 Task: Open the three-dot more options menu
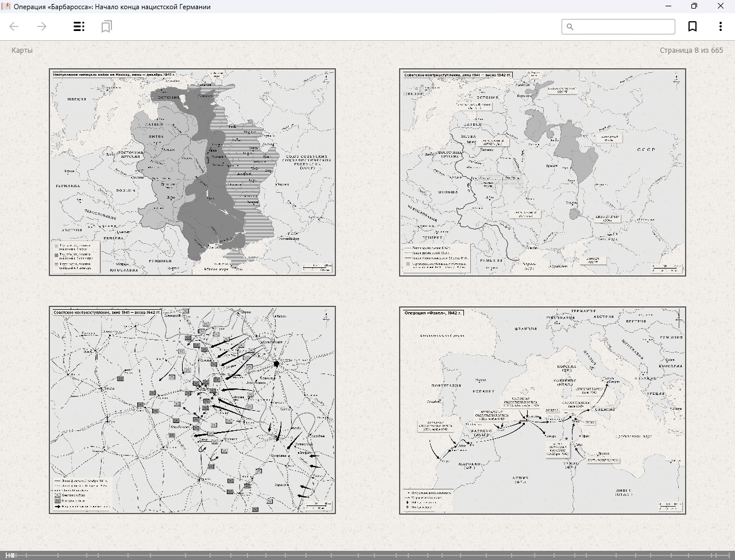tap(720, 26)
